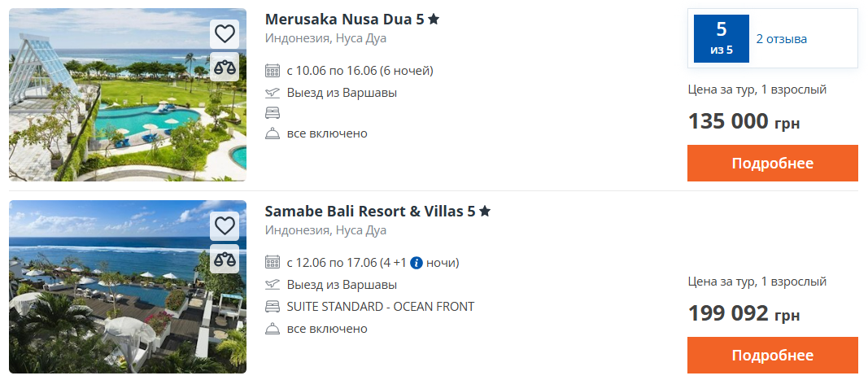
Task: Click the blue '5 из 5' rating badge
Action: click(721, 38)
